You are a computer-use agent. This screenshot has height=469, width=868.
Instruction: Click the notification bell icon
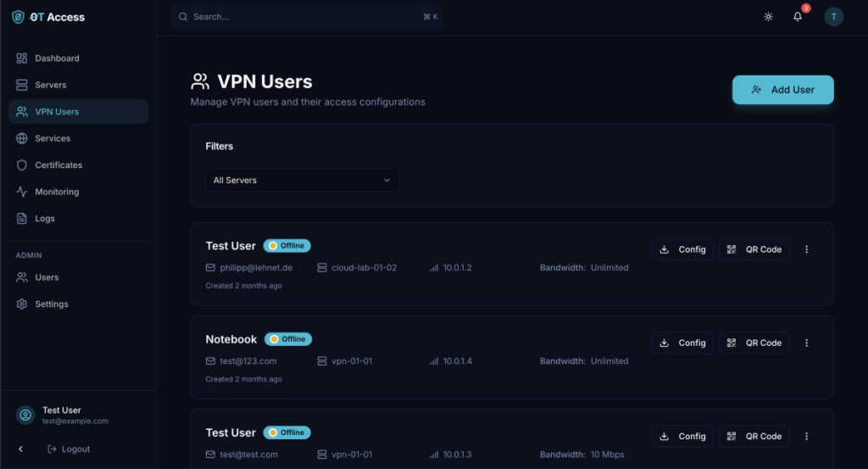coord(797,17)
